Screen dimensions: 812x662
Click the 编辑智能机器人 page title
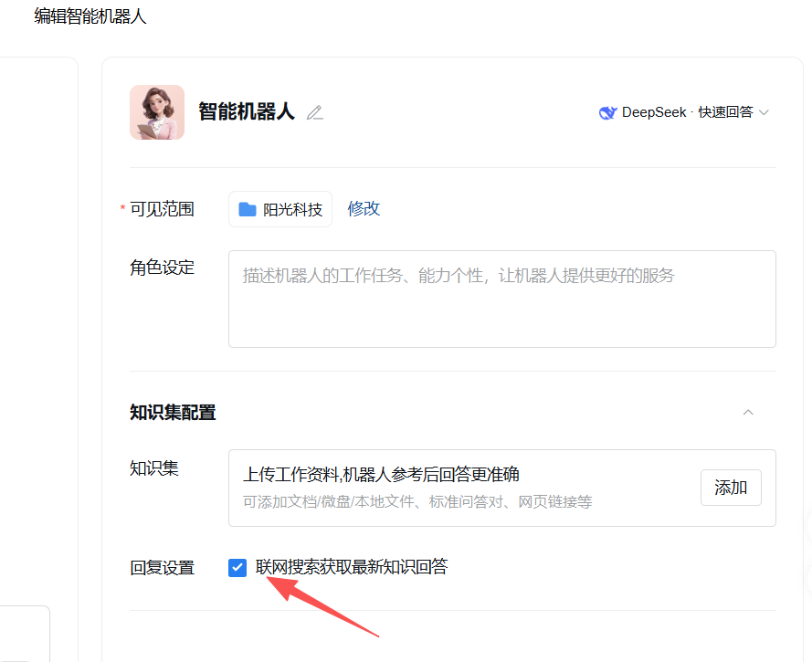pos(90,16)
